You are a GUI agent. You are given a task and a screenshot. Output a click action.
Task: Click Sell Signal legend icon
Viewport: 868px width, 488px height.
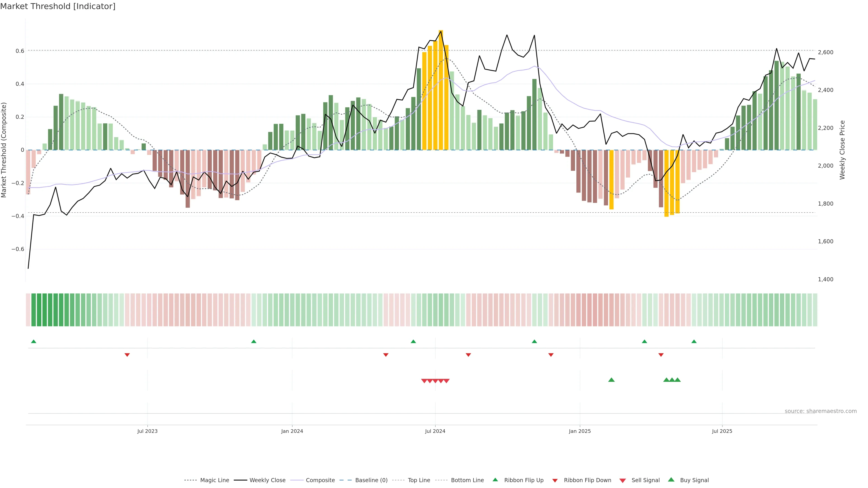coord(623,481)
